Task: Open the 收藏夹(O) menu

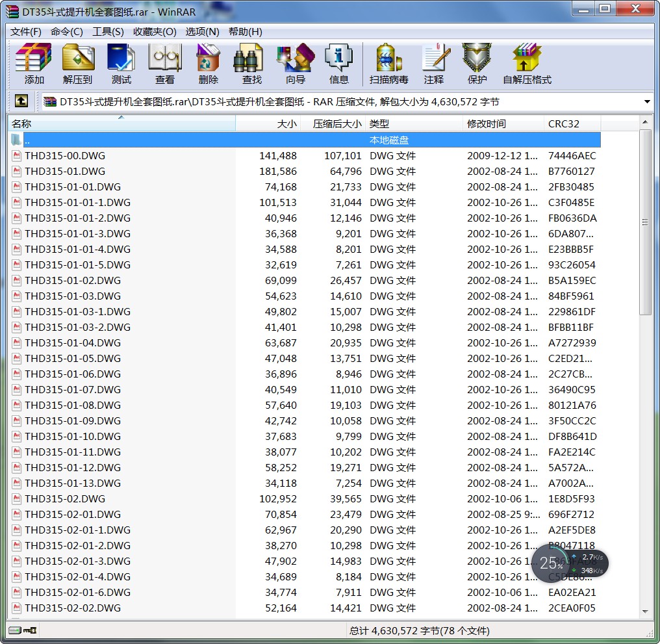Action: [155, 32]
